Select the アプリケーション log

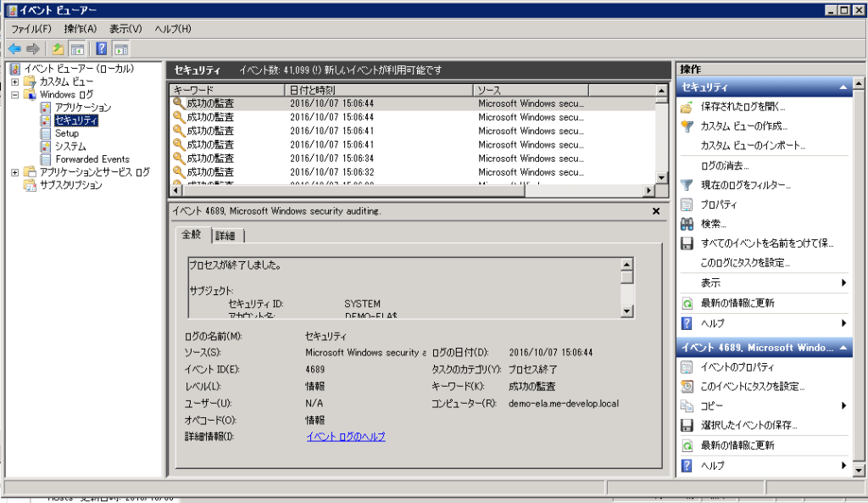pos(82,108)
